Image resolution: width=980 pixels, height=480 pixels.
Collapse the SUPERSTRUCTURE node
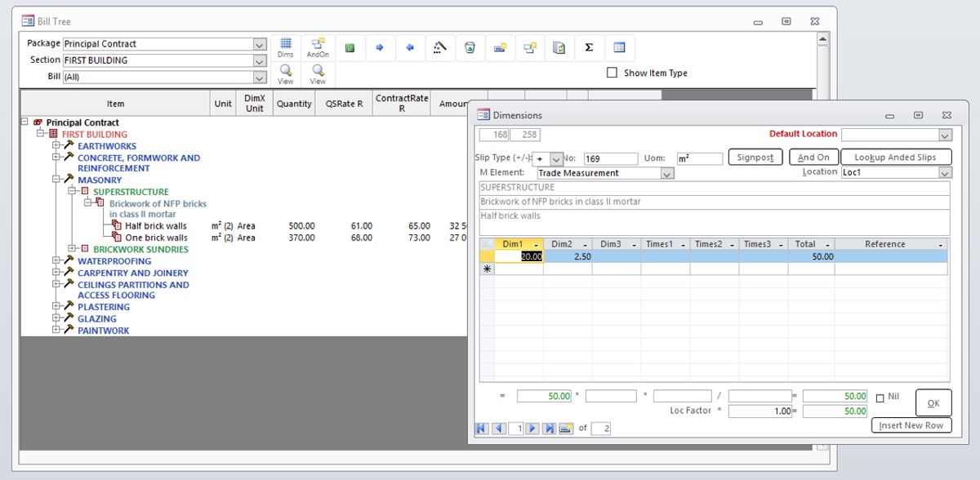tap(72, 191)
